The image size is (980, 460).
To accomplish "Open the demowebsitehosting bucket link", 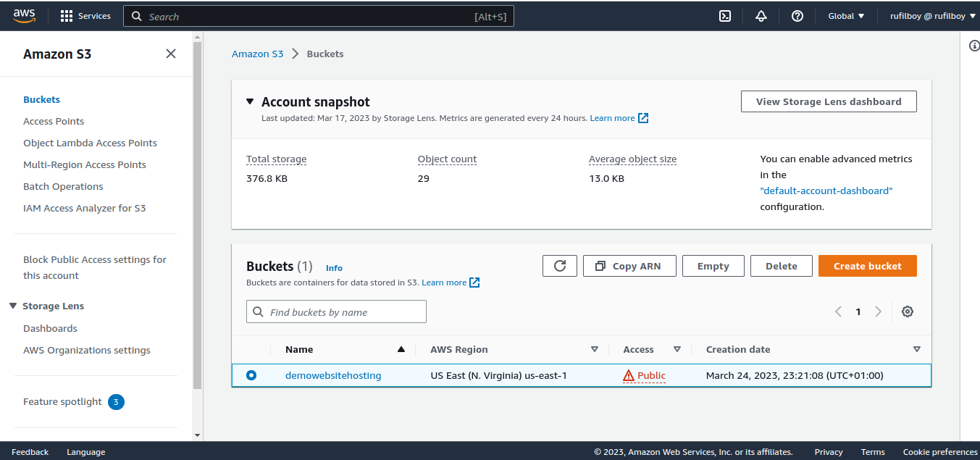I will (x=333, y=375).
